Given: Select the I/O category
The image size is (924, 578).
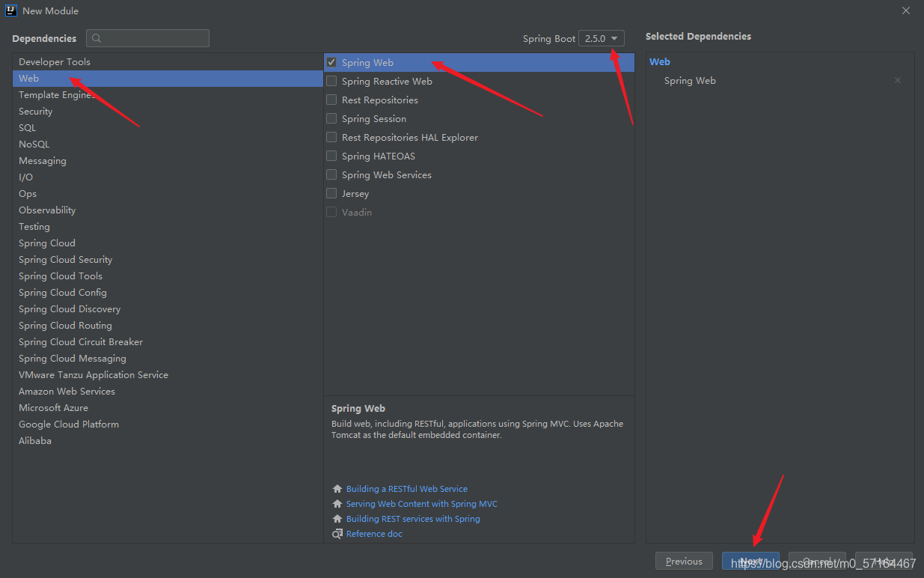Looking at the screenshot, I should [x=168, y=177].
